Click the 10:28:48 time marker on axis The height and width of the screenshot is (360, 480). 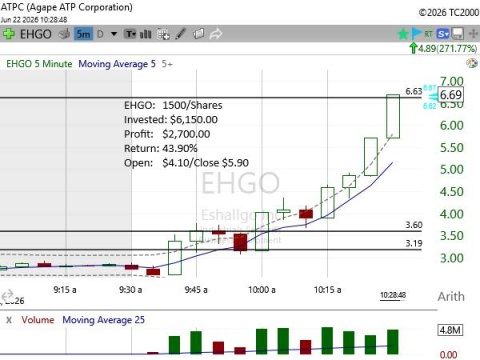click(393, 295)
